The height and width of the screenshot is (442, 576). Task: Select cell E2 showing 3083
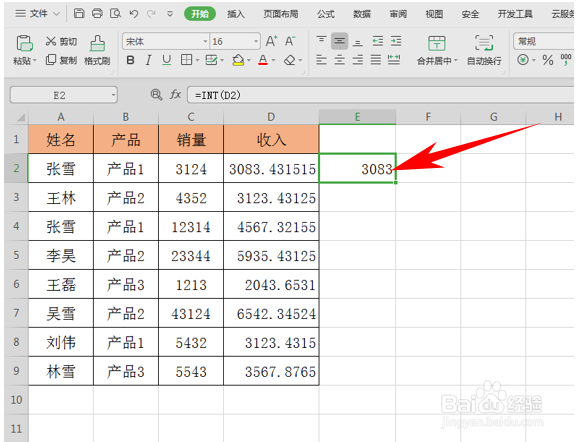[x=357, y=168]
